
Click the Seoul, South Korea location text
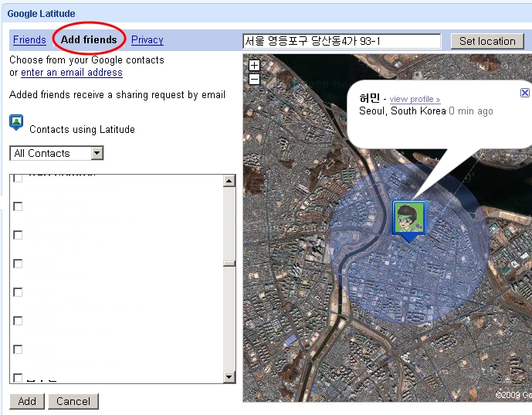pyautogui.click(x=402, y=111)
